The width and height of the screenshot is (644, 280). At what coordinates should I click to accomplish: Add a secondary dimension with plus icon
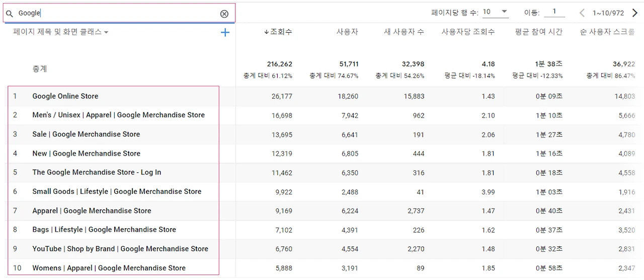pyautogui.click(x=225, y=32)
